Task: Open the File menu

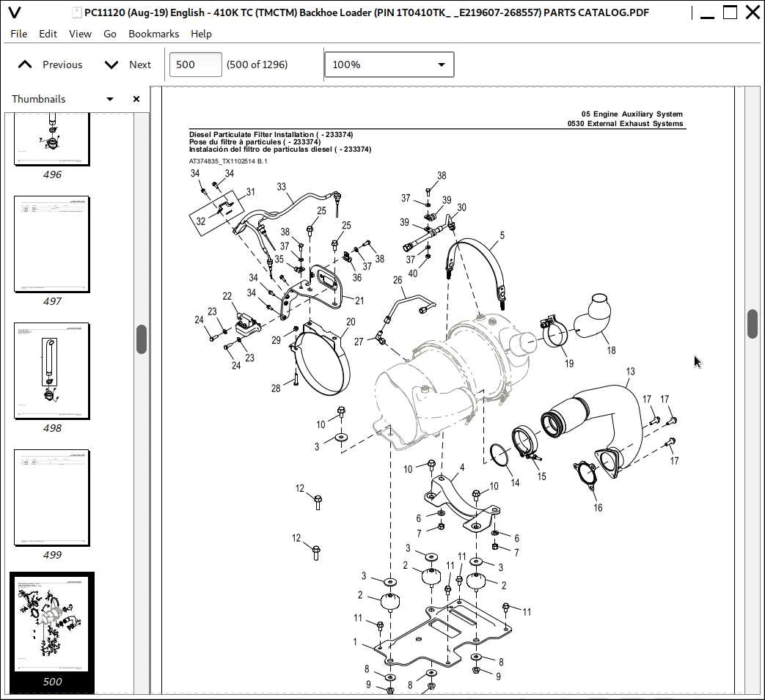Action: point(18,34)
